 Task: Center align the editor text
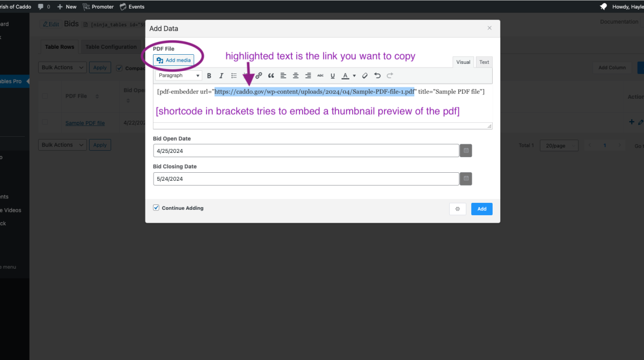click(296, 76)
